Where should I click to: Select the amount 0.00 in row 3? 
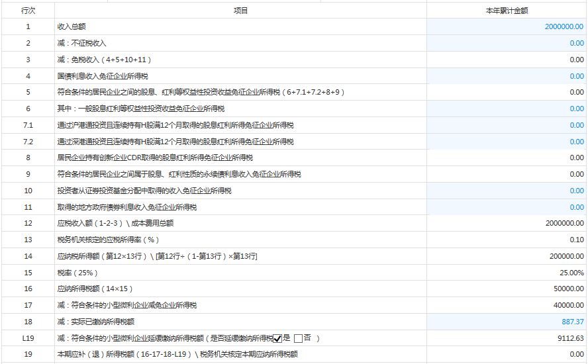577,60
